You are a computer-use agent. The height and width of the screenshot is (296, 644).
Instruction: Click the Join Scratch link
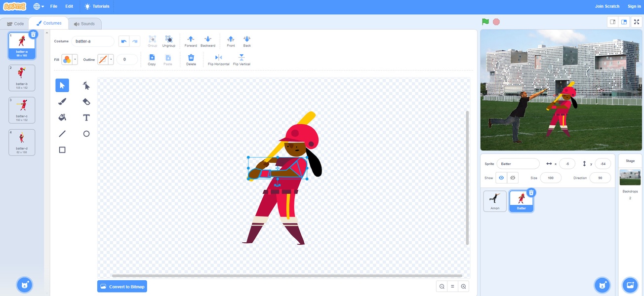(607, 6)
